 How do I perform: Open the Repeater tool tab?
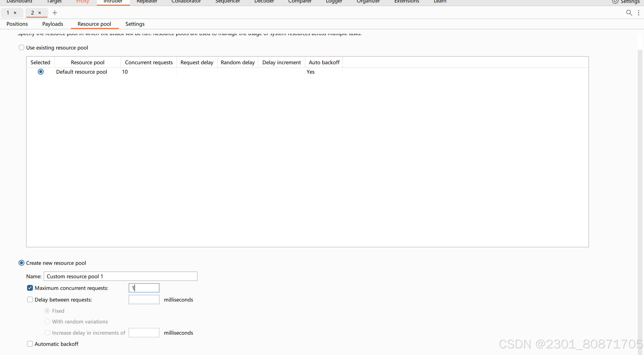[147, 2]
